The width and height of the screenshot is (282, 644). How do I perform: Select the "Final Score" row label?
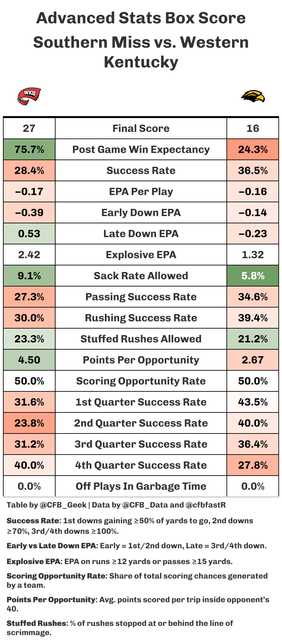point(141,128)
